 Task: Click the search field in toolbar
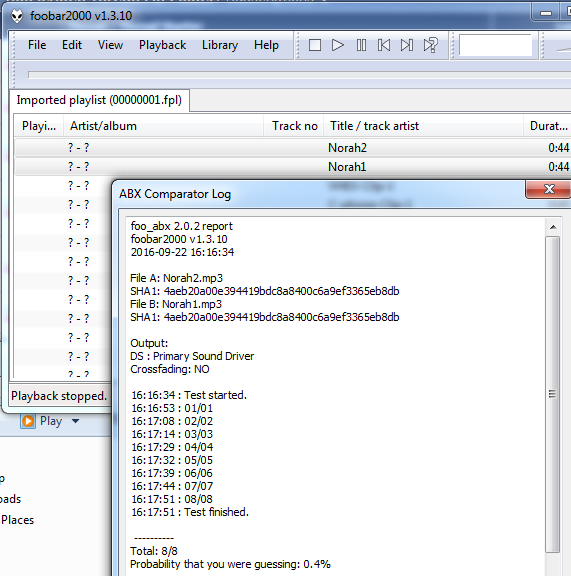coord(495,45)
